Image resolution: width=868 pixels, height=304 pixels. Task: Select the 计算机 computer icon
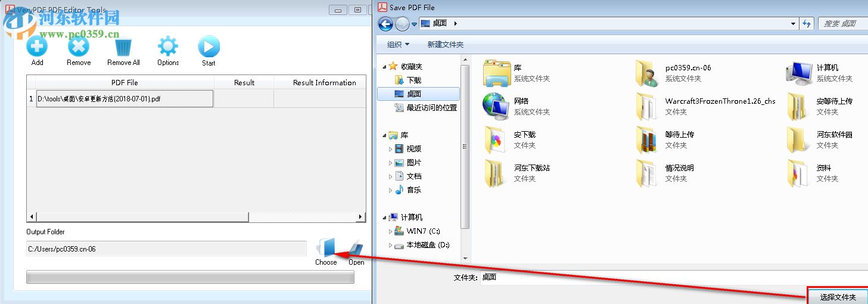click(799, 73)
